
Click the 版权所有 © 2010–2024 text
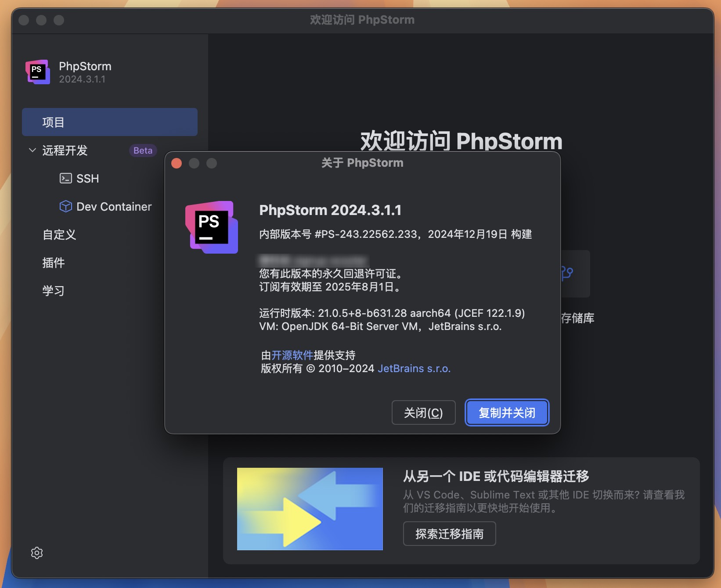point(317,369)
